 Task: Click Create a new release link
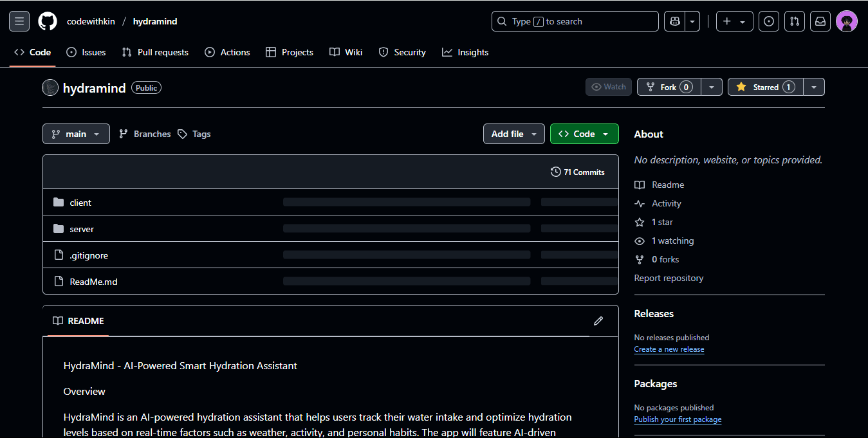point(669,349)
